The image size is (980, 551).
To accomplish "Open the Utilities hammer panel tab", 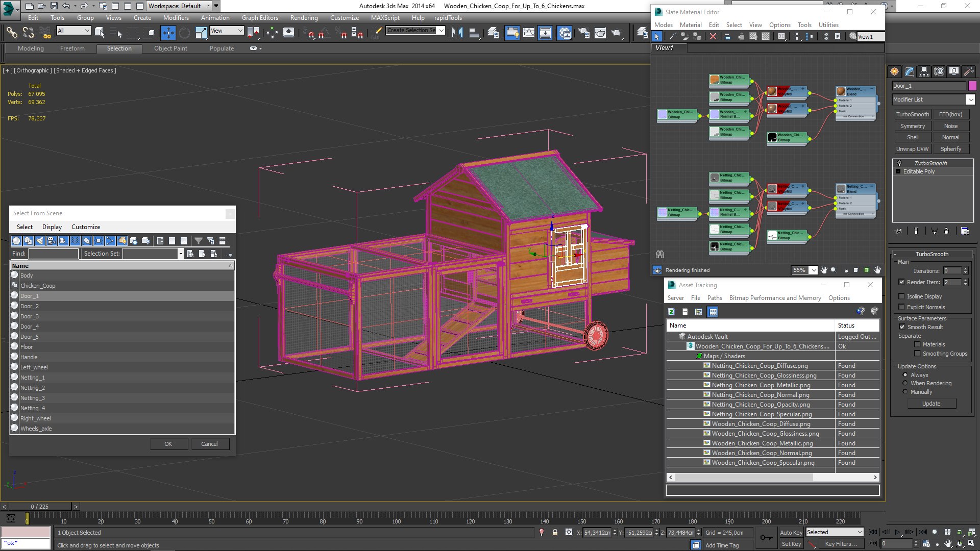I will (x=968, y=71).
